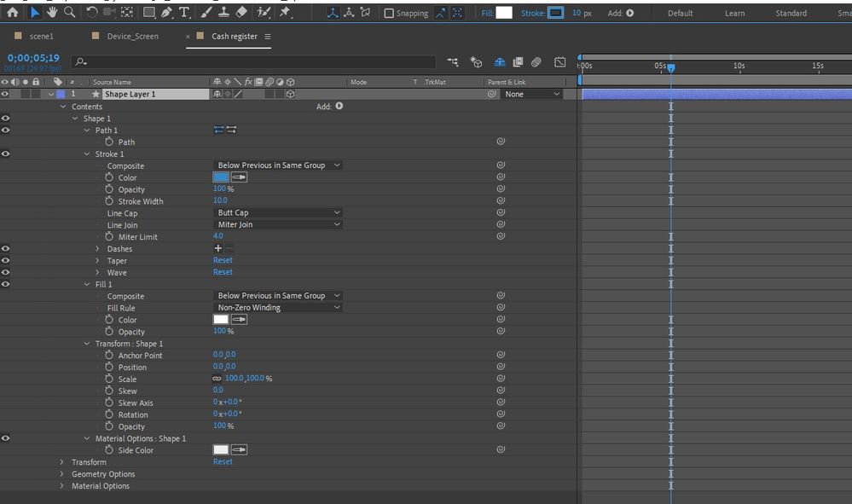This screenshot has width=852, height=504.
Task: Select the Pan Behind anchor point tool
Action: pyautogui.click(x=127, y=12)
